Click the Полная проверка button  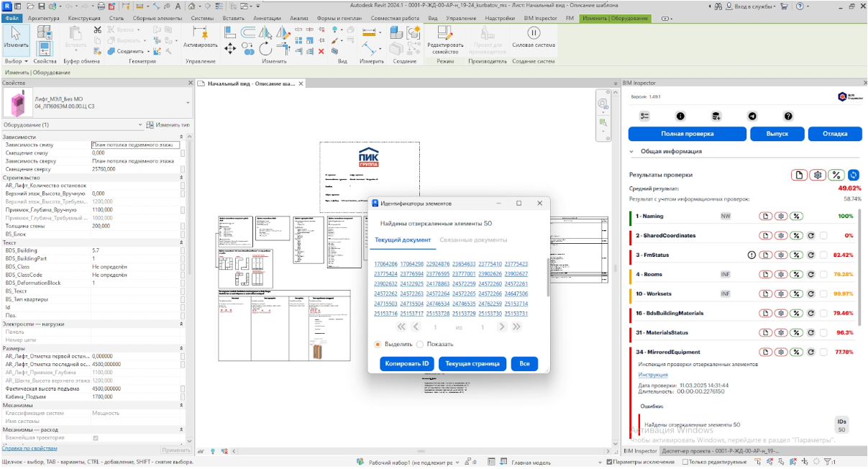[x=687, y=134]
